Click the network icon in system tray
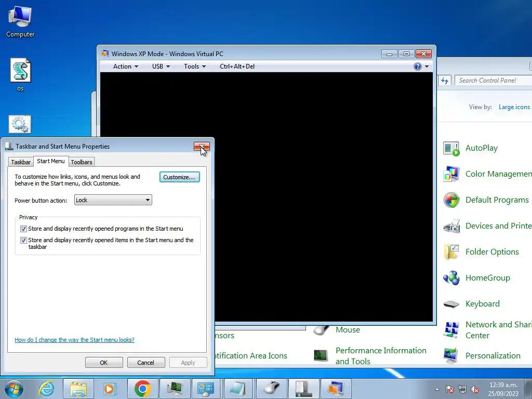The width and height of the screenshot is (532, 399). click(x=462, y=389)
